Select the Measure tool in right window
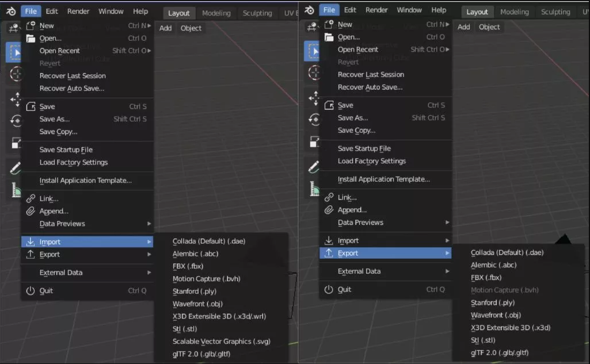Viewport: 590px width, 364px height. pyautogui.click(x=314, y=189)
